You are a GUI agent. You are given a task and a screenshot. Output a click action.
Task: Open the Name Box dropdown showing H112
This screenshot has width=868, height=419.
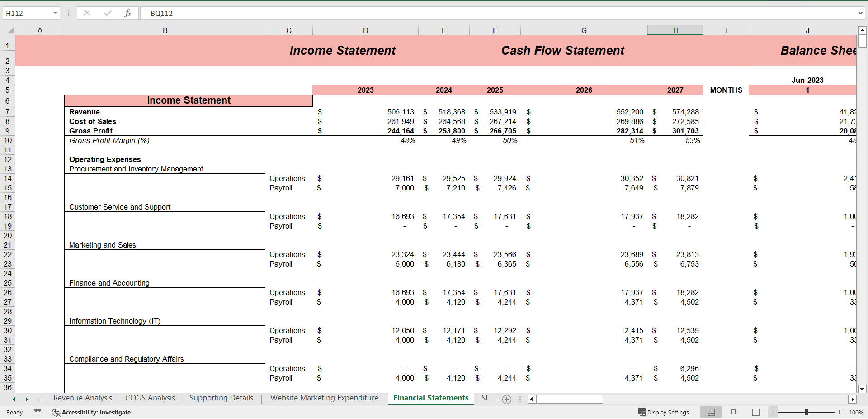coord(56,13)
